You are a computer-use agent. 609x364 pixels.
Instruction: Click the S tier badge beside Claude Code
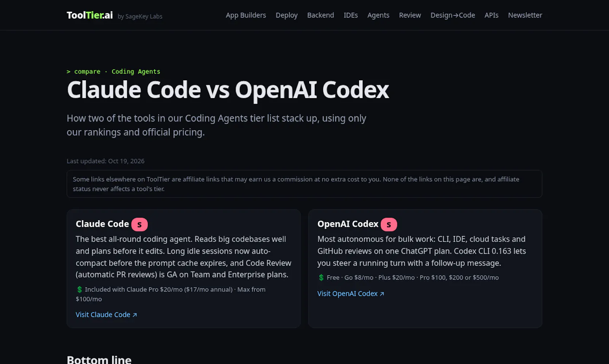(139, 224)
